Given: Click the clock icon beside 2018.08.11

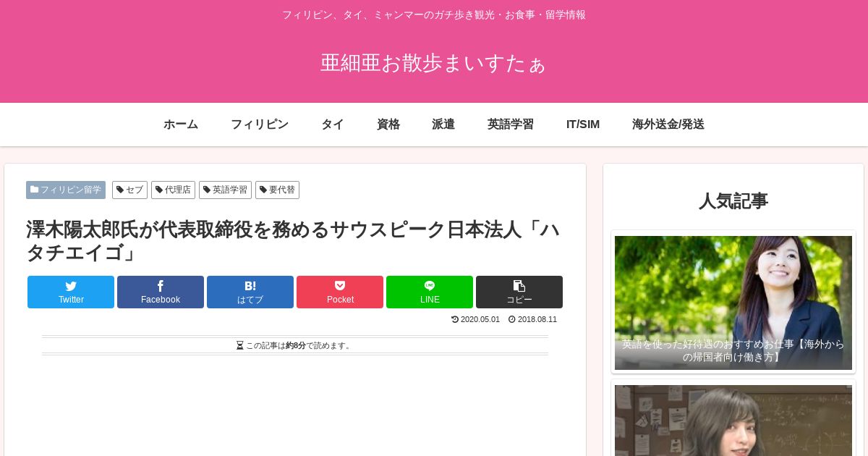Looking at the screenshot, I should pos(512,319).
